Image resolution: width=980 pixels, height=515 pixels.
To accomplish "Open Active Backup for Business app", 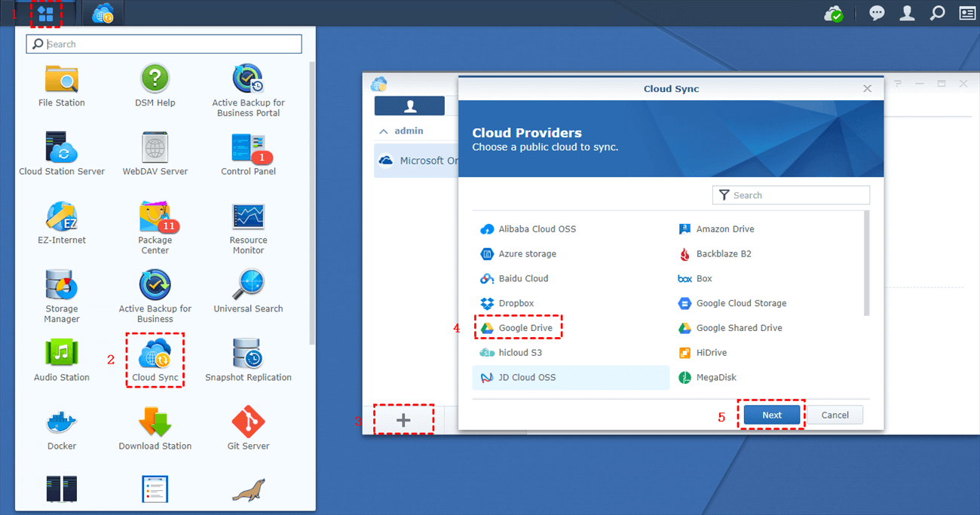I will pos(155,296).
